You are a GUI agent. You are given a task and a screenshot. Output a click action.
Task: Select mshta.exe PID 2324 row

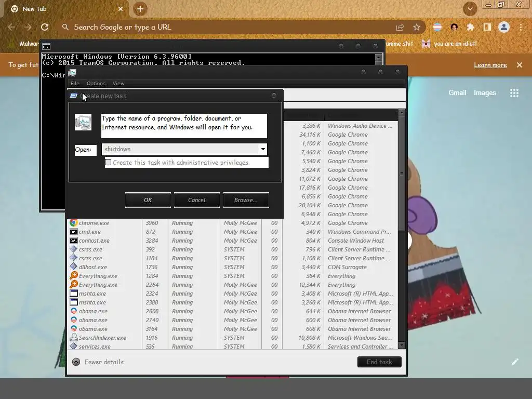pyautogui.click(x=232, y=294)
